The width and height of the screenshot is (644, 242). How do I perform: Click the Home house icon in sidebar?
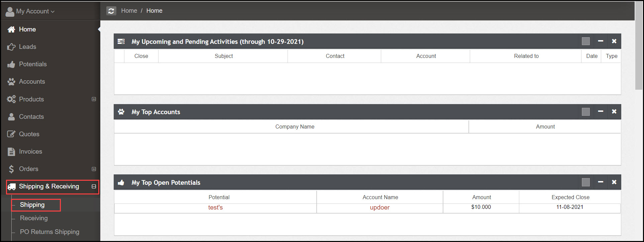11,29
